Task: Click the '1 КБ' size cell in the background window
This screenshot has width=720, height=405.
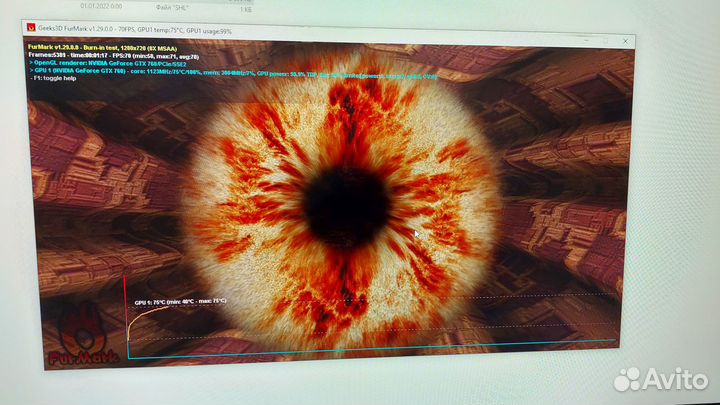Action: tap(246, 9)
